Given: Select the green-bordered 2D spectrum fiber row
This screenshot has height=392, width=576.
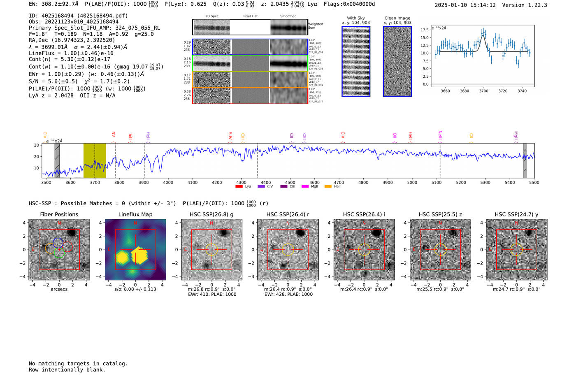Looking at the screenshot, I should pos(250,63).
